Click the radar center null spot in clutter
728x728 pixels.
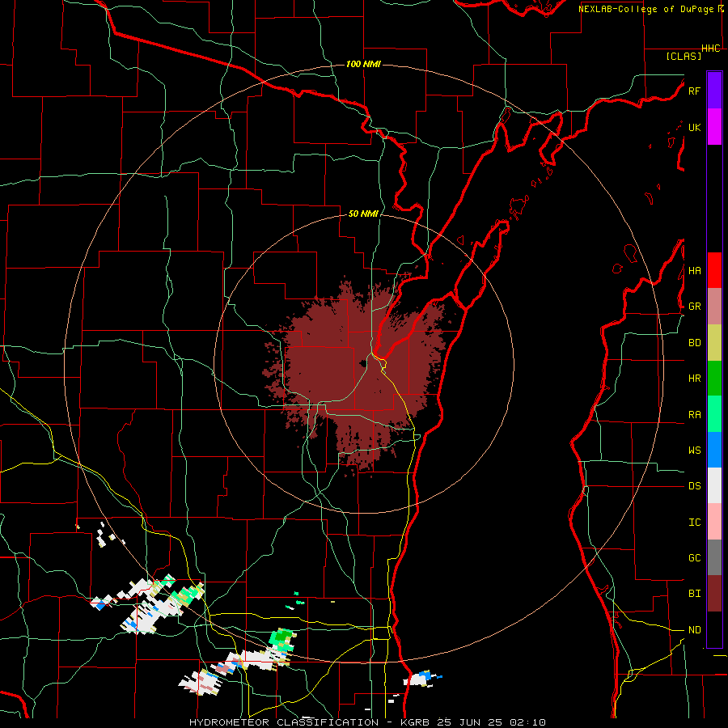point(362,364)
